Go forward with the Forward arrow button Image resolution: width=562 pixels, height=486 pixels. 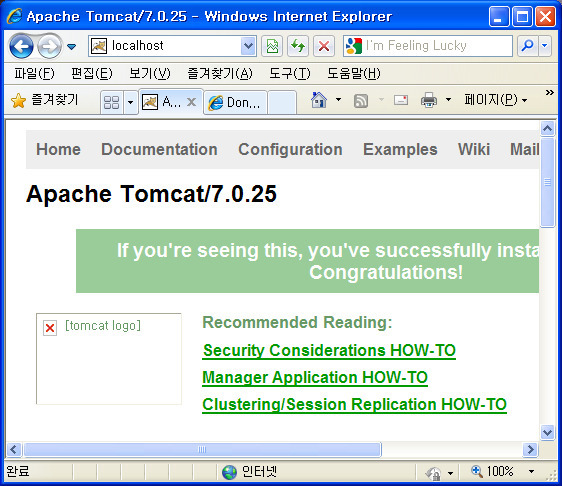point(49,46)
